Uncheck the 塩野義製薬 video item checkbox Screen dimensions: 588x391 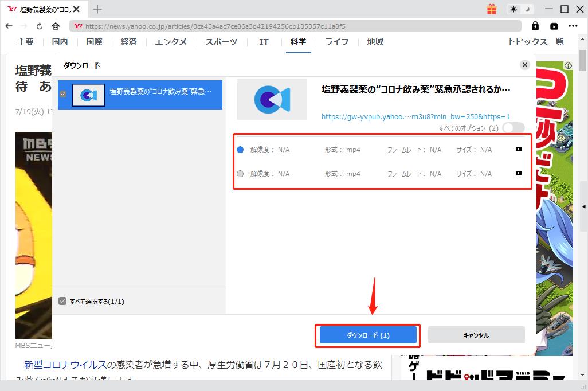coord(63,94)
